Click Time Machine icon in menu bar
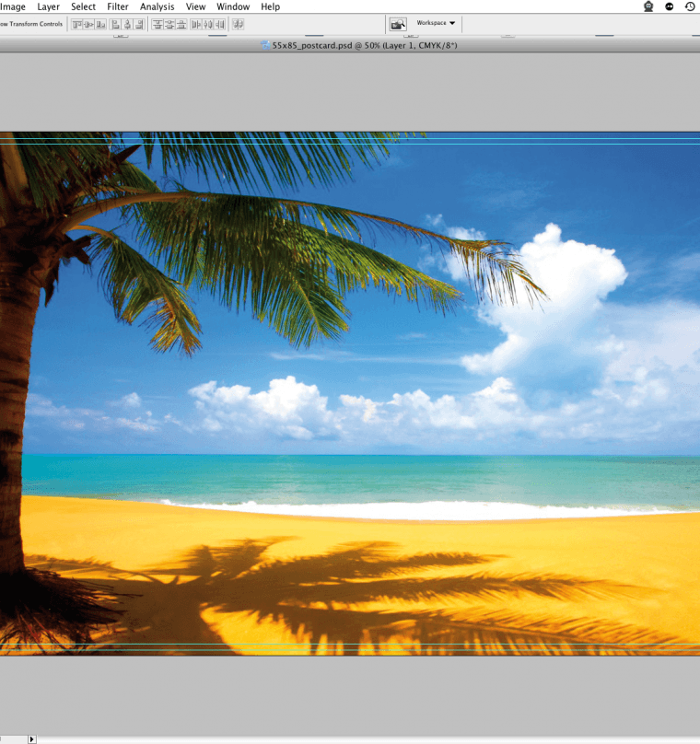 point(690,6)
